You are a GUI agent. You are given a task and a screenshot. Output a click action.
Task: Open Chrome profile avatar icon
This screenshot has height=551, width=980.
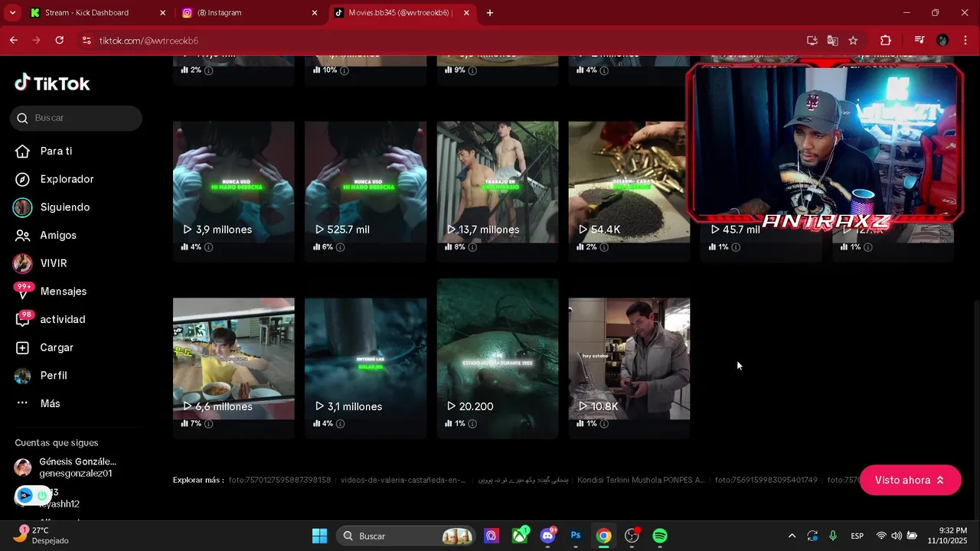pyautogui.click(x=942, y=41)
